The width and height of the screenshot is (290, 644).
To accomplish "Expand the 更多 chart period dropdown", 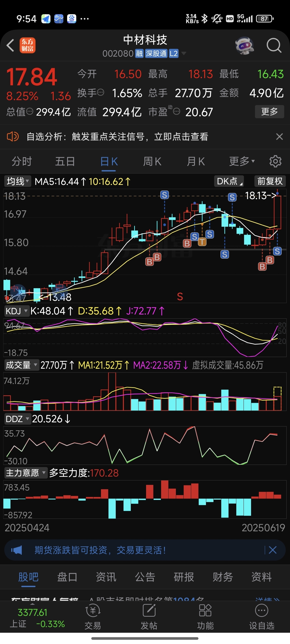I will (x=242, y=161).
